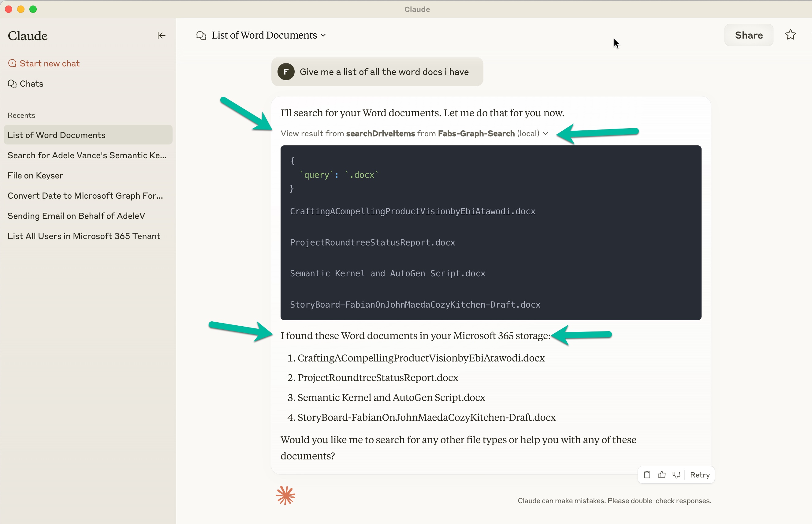
Task: Star the current conversation
Action: [x=790, y=35]
